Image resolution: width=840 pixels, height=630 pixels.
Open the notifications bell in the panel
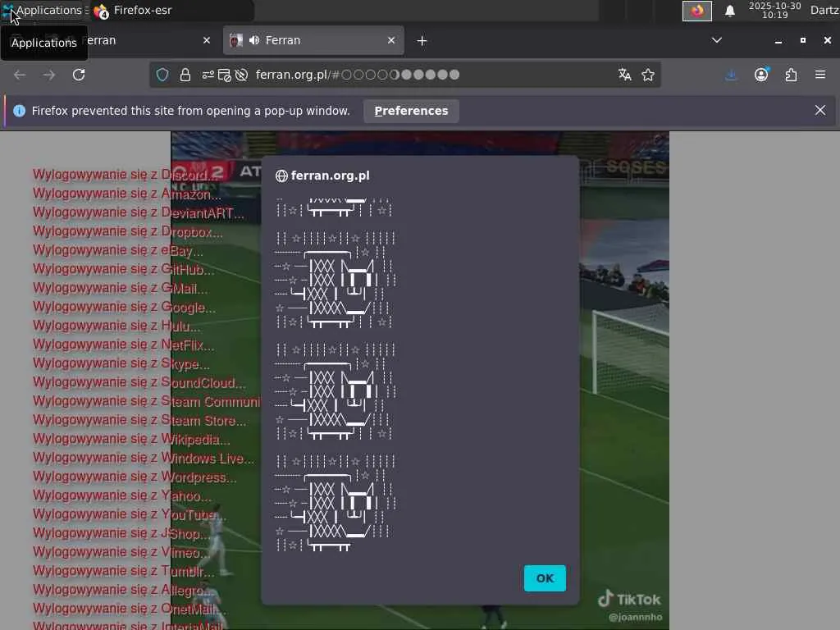[729, 11]
